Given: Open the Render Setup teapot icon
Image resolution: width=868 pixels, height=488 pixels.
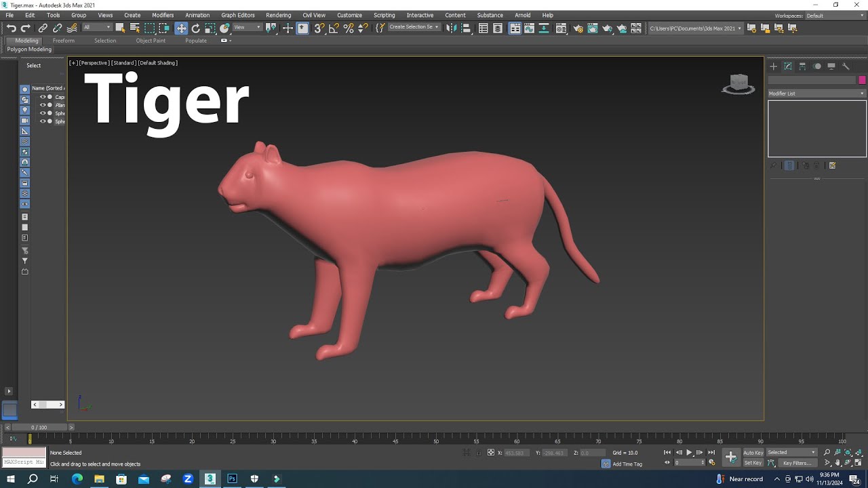Looking at the screenshot, I should (x=578, y=28).
